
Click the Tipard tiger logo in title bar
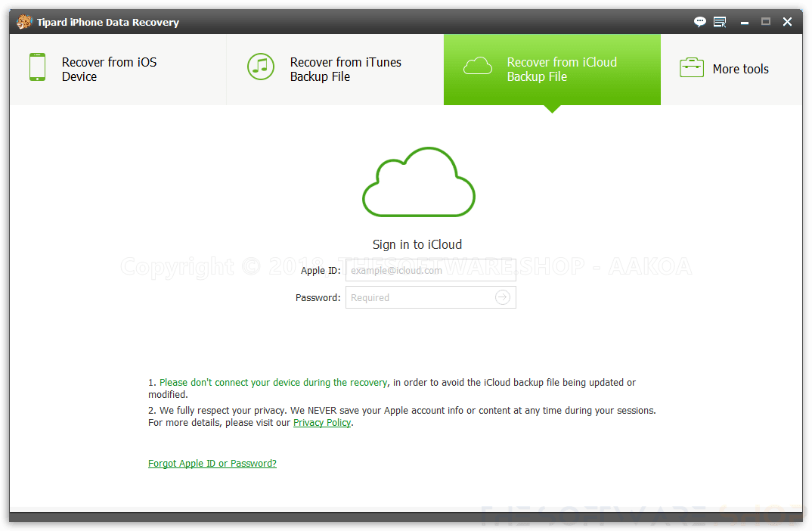pyautogui.click(x=23, y=21)
